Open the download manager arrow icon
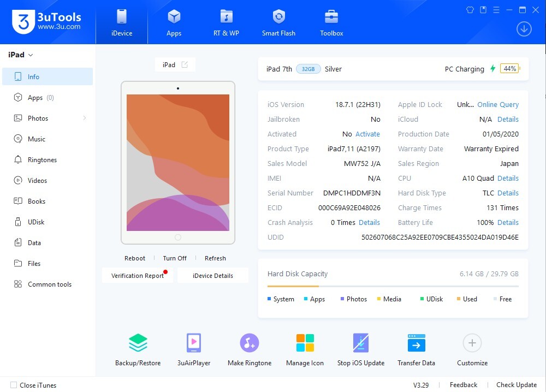Screen dimensions: 546x392 click(x=524, y=29)
